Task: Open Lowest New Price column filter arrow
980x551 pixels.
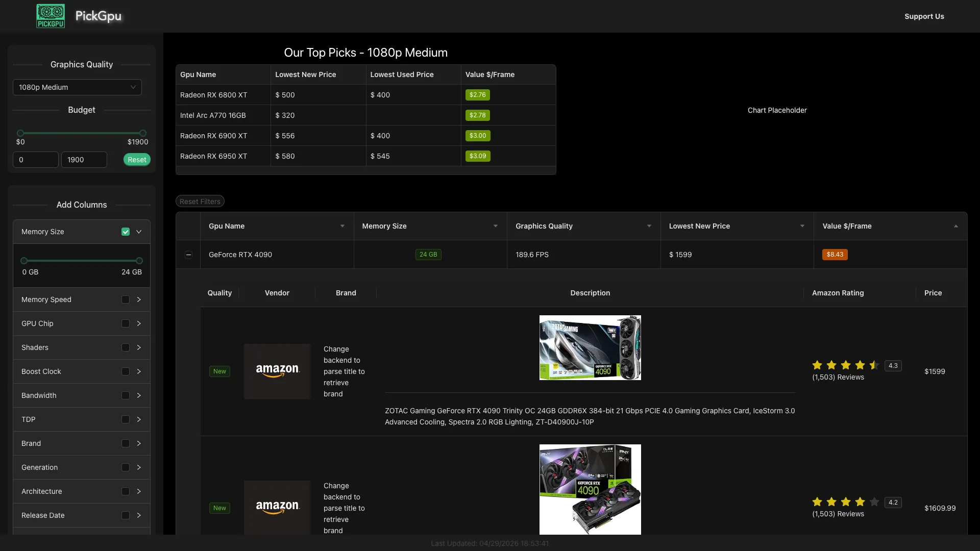Action: [802, 226]
